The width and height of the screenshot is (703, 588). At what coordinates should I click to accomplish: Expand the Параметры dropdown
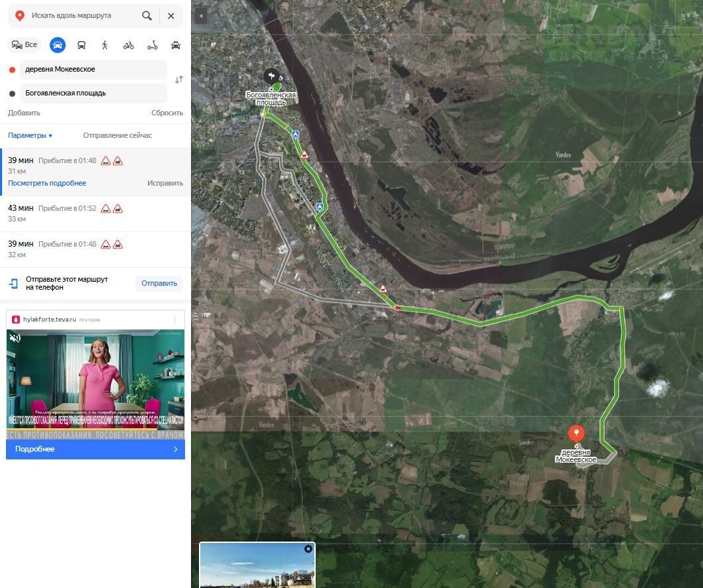[30, 135]
